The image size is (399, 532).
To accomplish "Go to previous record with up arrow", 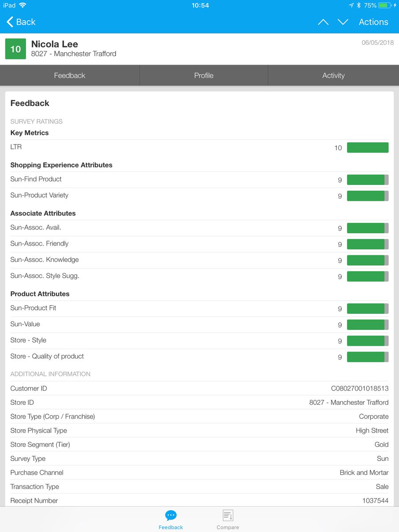I will (x=323, y=22).
